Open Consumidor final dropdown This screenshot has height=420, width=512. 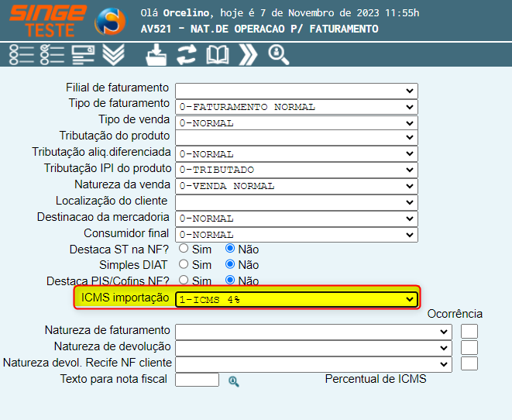pos(297,235)
